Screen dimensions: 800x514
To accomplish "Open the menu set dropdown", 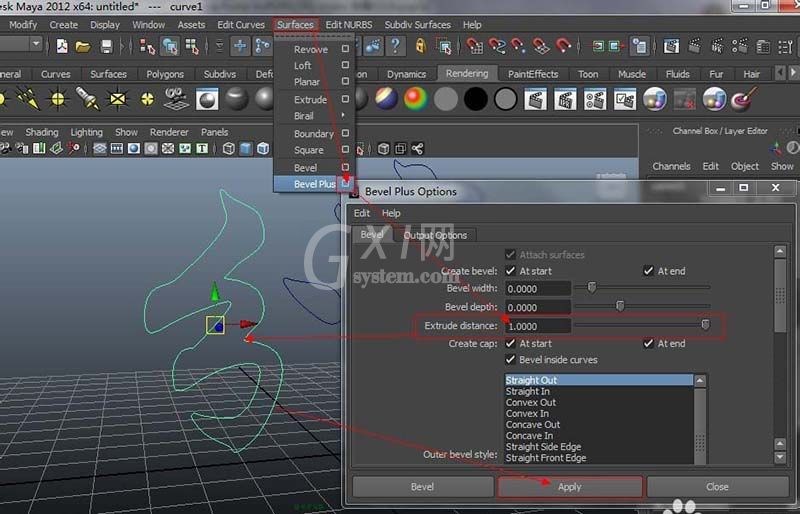I will point(36,44).
